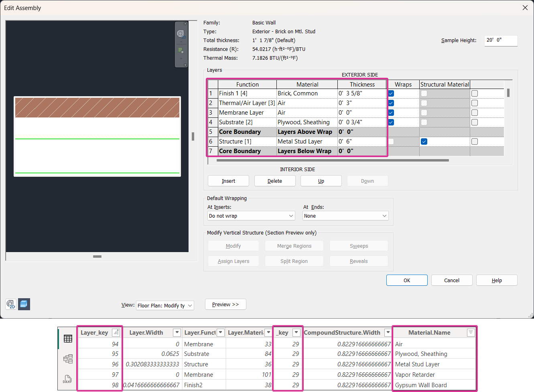Image resolution: width=534 pixels, height=392 pixels.
Task: Check Structural Material for the Finish 1 [4] row
Action: pyautogui.click(x=424, y=93)
